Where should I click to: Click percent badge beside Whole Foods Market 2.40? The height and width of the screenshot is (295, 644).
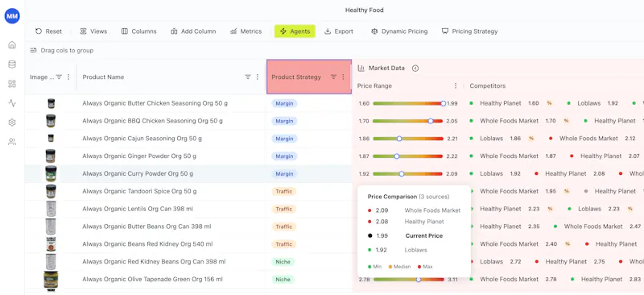click(x=568, y=244)
